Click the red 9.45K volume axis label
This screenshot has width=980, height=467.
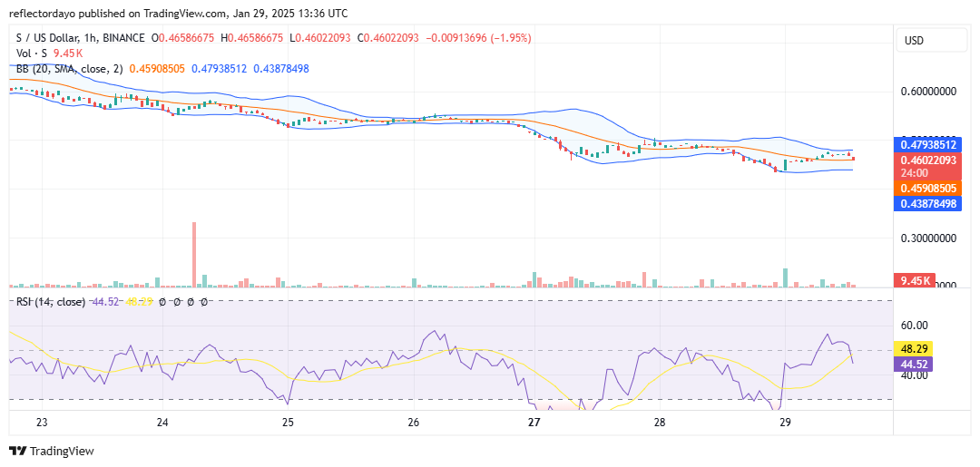[915, 281]
